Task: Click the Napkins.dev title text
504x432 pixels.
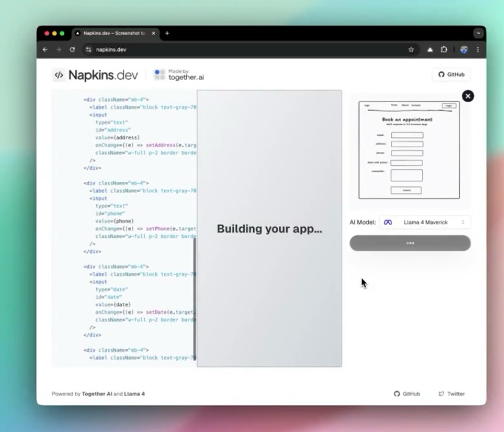Action: click(103, 75)
